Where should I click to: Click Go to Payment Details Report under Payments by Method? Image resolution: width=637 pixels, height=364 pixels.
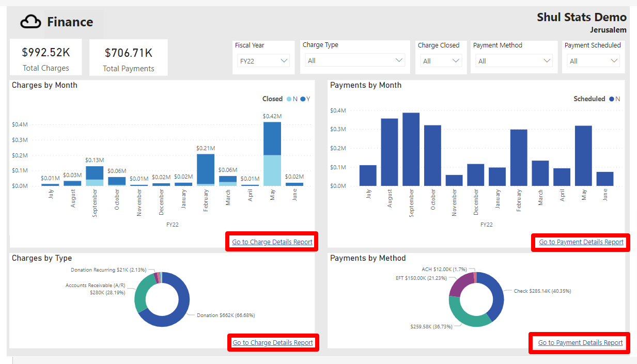point(579,342)
